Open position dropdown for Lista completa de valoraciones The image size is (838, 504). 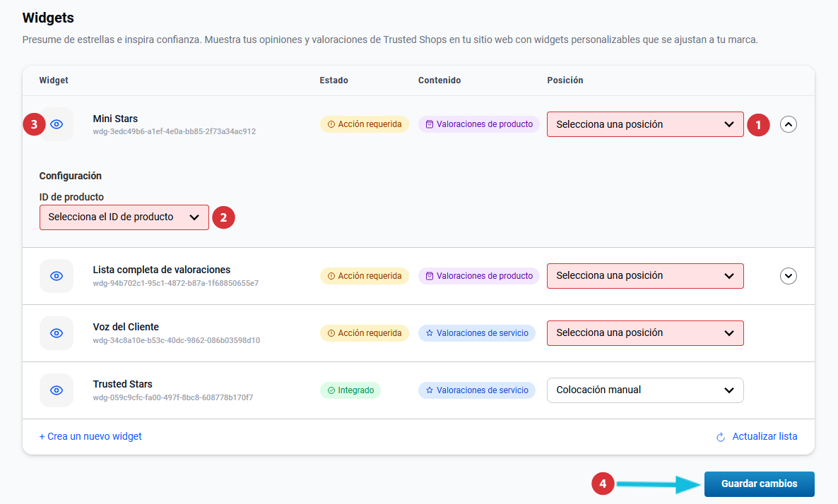(x=644, y=276)
